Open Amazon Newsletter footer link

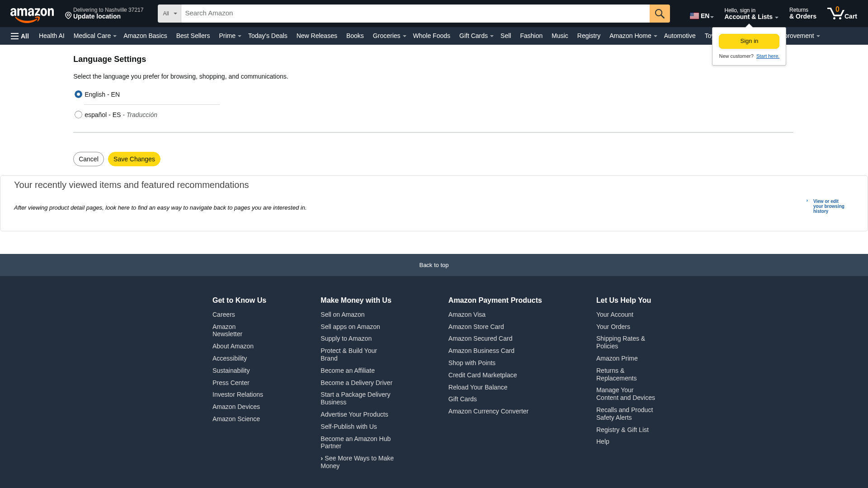coord(227,330)
